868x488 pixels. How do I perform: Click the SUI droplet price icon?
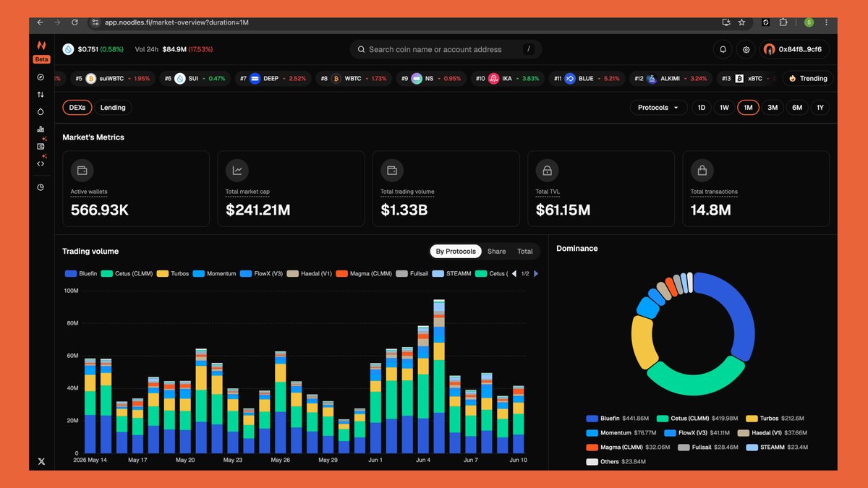coord(68,49)
